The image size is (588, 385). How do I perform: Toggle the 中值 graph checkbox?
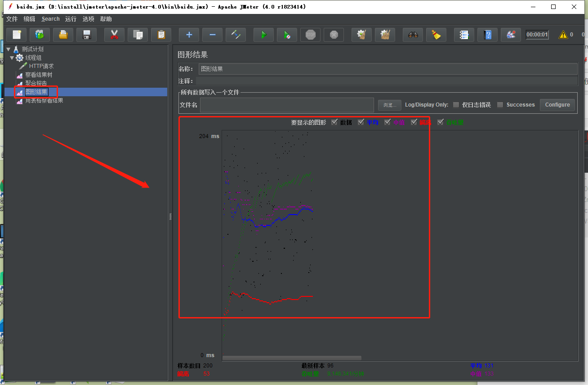coord(388,122)
